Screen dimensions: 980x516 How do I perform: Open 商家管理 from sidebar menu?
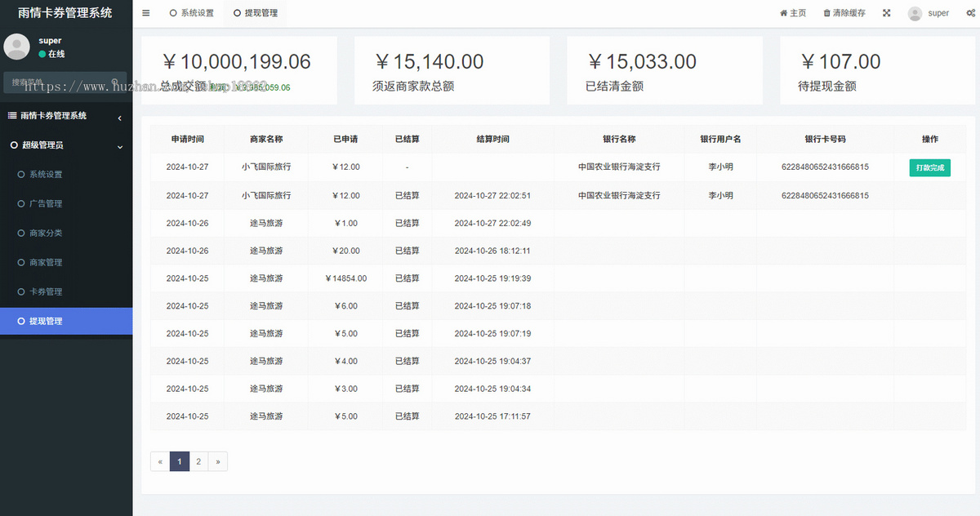[x=46, y=262]
